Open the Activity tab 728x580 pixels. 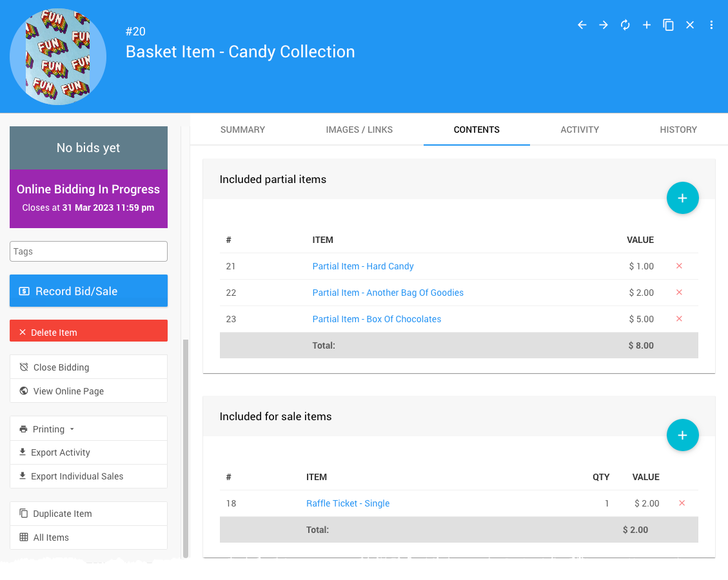coord(580,130)
